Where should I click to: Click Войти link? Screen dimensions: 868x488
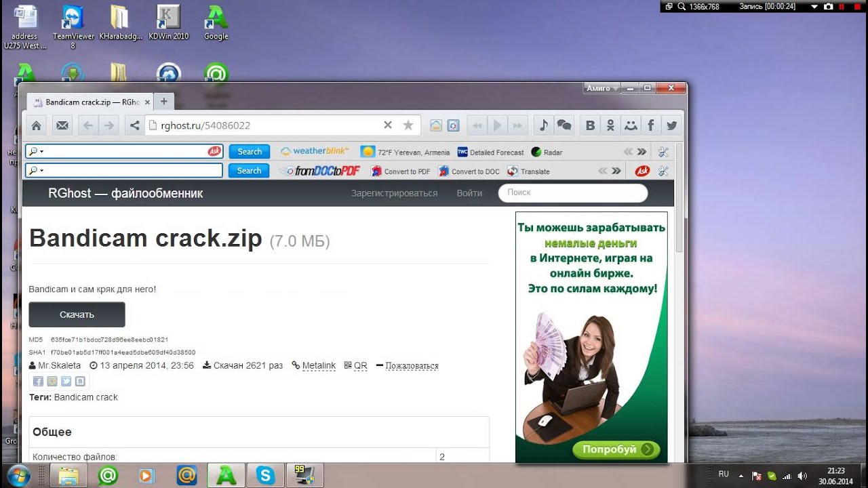click(x=469, y=193)
